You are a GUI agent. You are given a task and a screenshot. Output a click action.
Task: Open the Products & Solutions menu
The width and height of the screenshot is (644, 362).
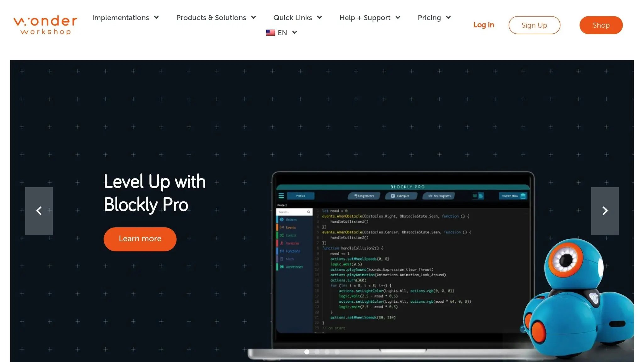pos(211,18)
